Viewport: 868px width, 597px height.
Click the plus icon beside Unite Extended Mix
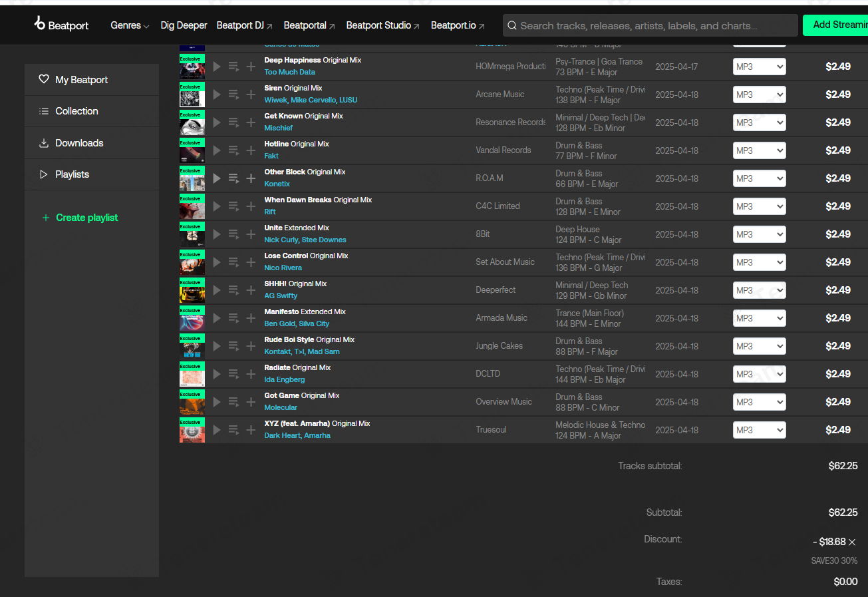250,234
